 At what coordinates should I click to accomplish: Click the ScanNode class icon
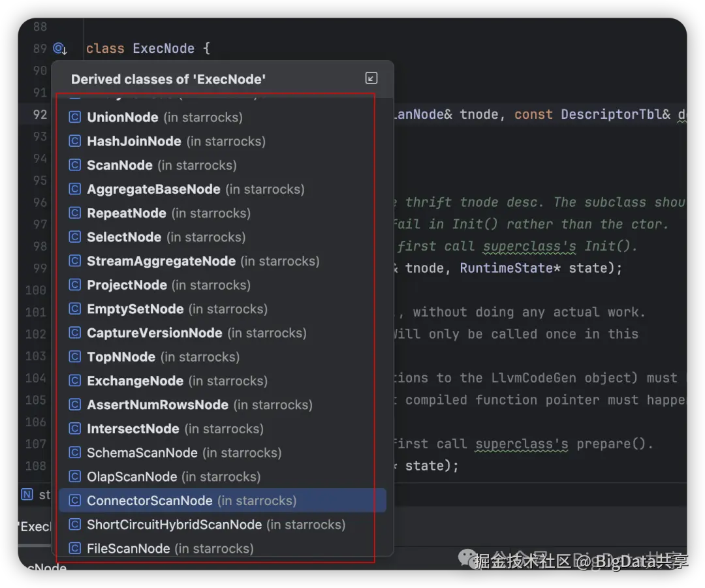point(74,165)
